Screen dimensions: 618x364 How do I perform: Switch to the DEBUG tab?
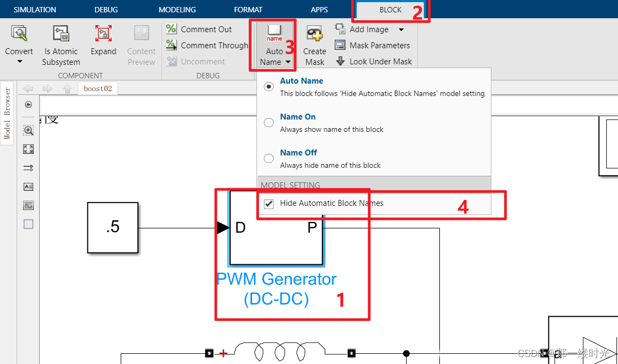click(106, 10)
